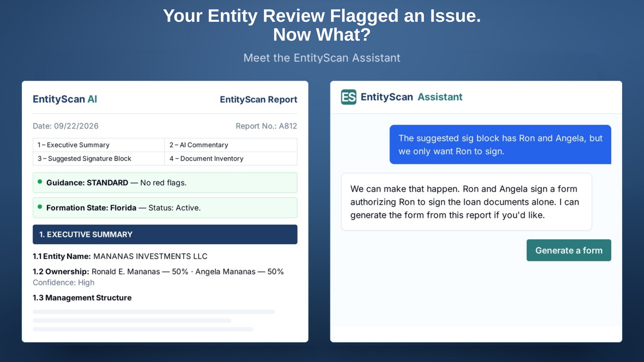Screen dimensions: 644x362
Task: Click the EntityScan Assistant header title
Action: 411,97
